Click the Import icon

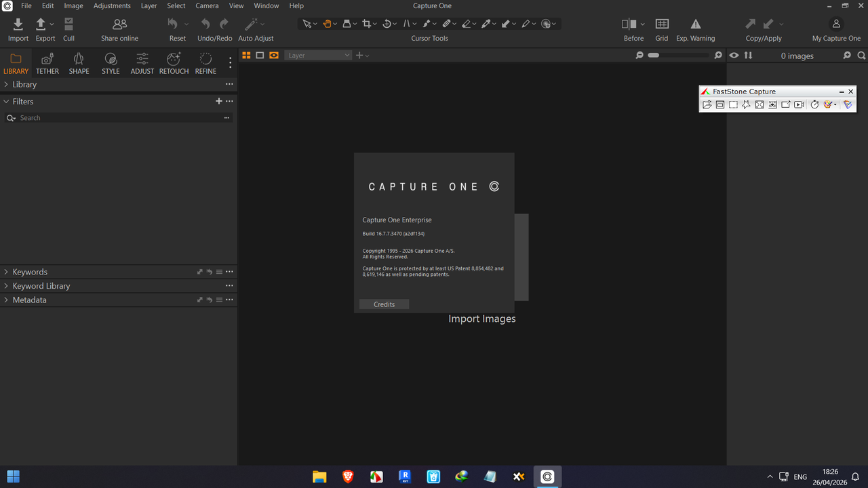tap(18, 24)
